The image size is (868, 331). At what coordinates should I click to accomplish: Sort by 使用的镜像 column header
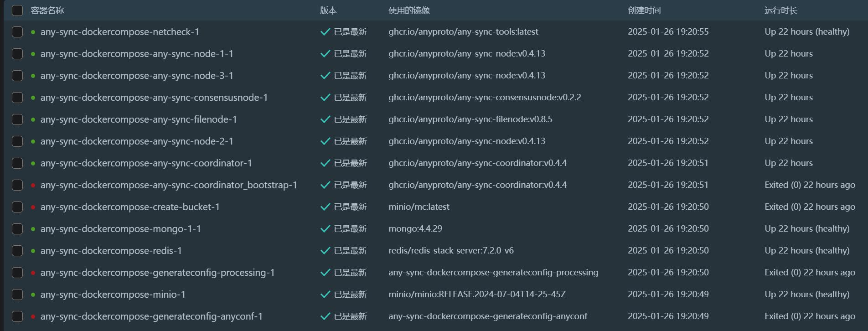pyautogui.click(x=409, y=10)
